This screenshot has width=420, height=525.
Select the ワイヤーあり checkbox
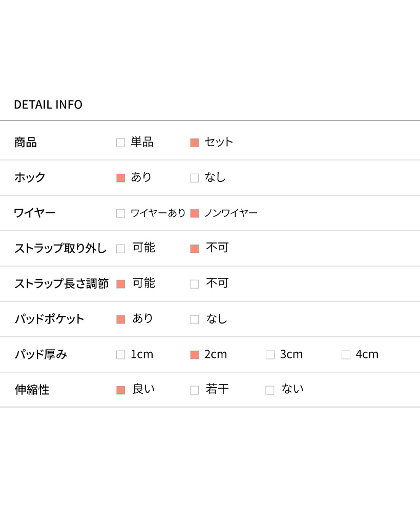click(121, 213)
